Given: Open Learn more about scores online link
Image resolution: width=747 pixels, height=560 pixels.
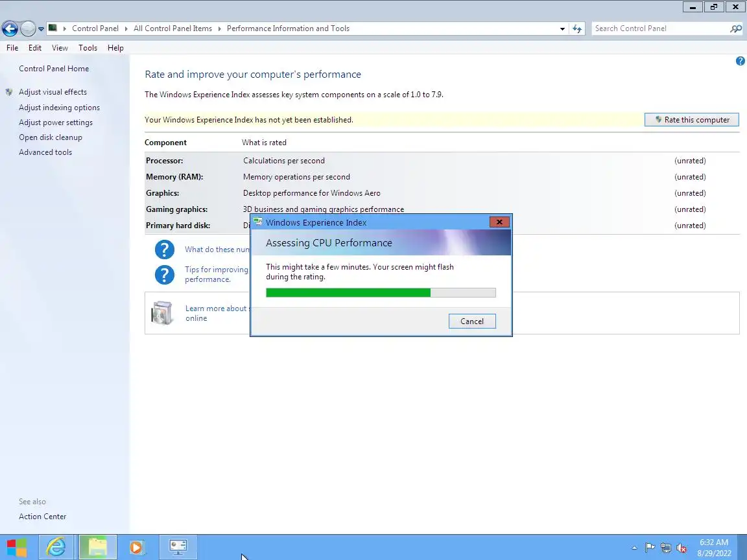Looking at the screenshot, I should tap(217, 313).
